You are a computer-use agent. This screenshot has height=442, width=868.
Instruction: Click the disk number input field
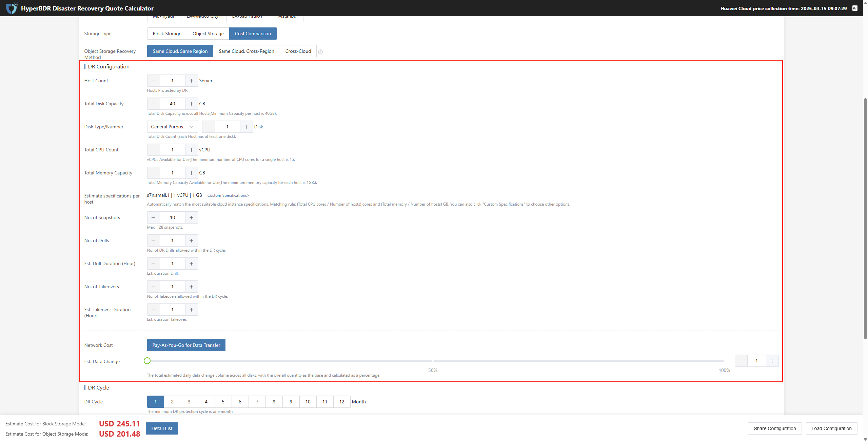coord(227,127)
